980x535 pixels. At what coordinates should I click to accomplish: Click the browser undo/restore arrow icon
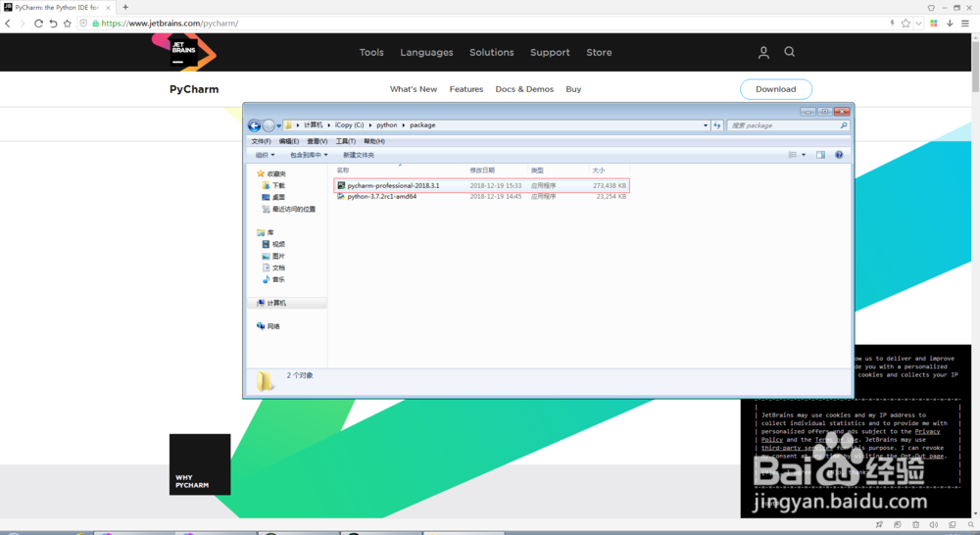coord(53,24)
